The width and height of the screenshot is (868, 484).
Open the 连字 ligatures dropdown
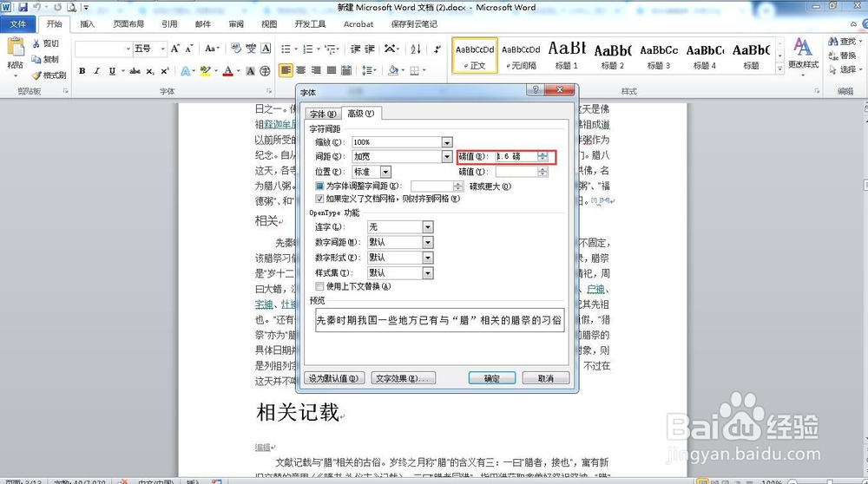coord(427,226)
